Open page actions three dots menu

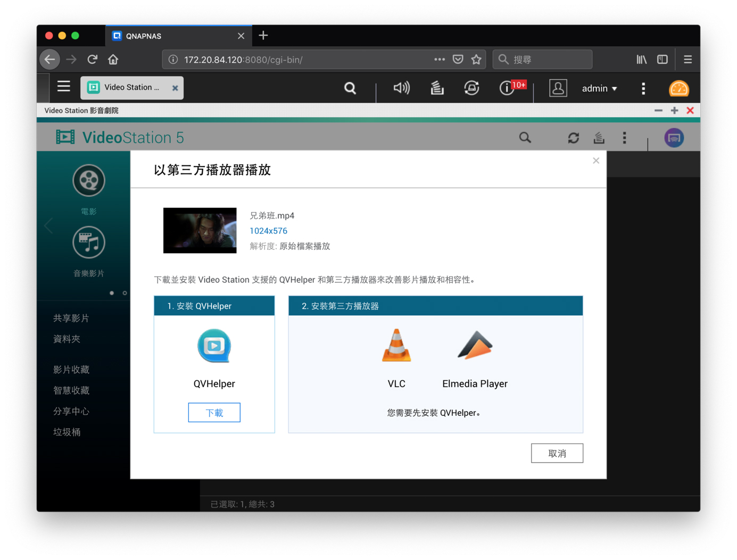pos(440,60)
